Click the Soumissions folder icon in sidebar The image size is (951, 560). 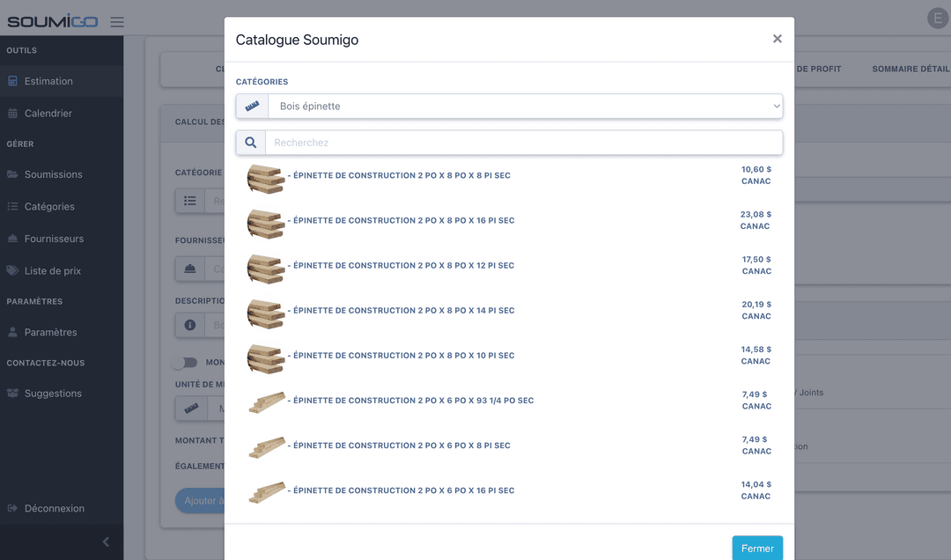12,174
